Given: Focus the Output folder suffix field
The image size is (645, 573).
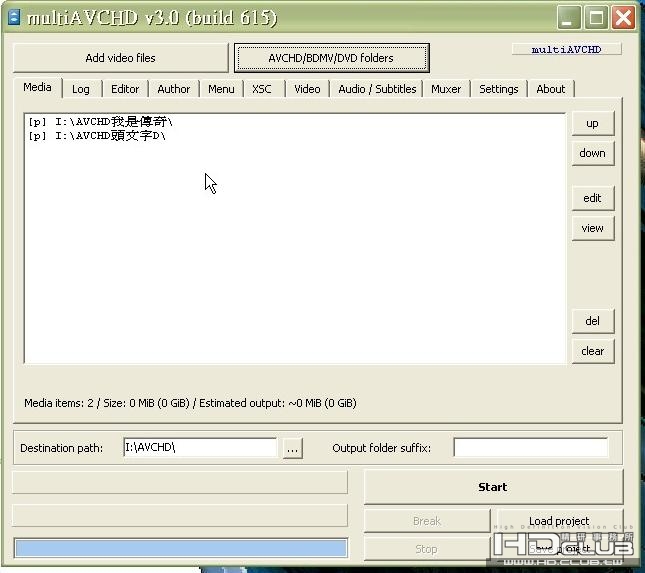Looking at the screenshot, I should (x=531, y=448).
